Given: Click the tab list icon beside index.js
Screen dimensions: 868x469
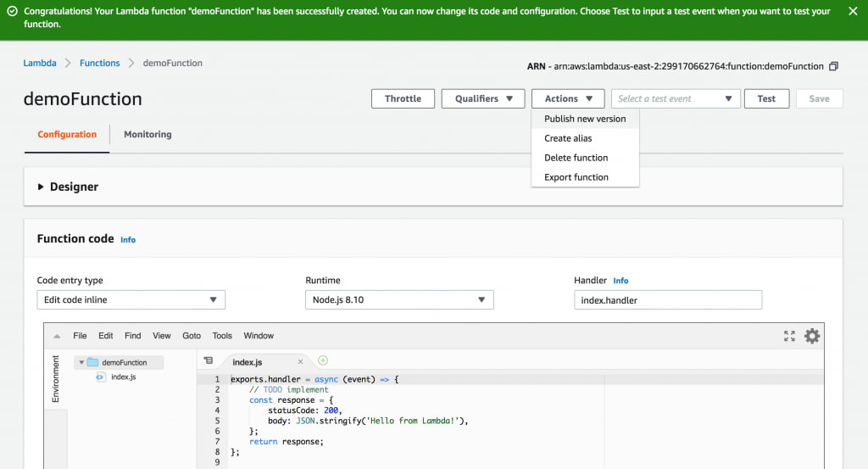Looking at the screenshot, I should [209, 360].
